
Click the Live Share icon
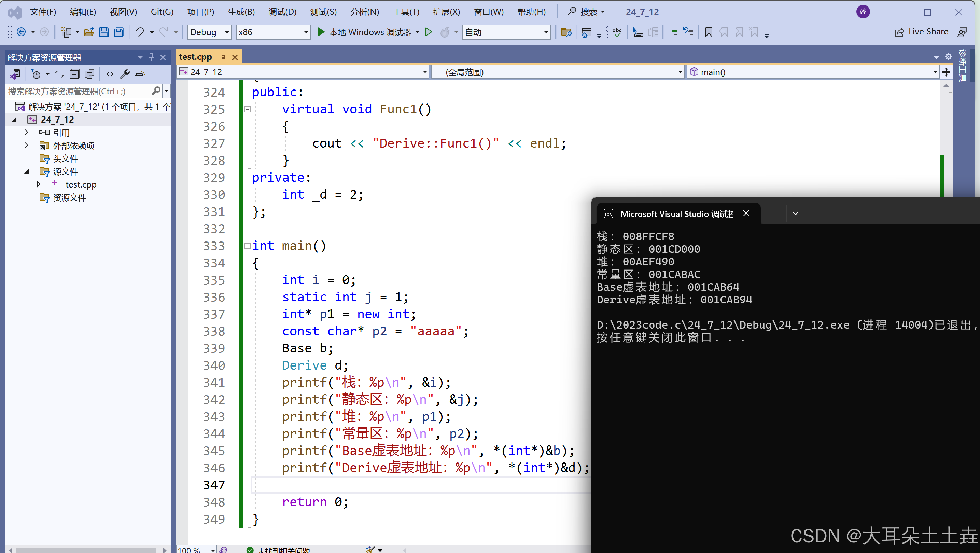coord(899,32)
